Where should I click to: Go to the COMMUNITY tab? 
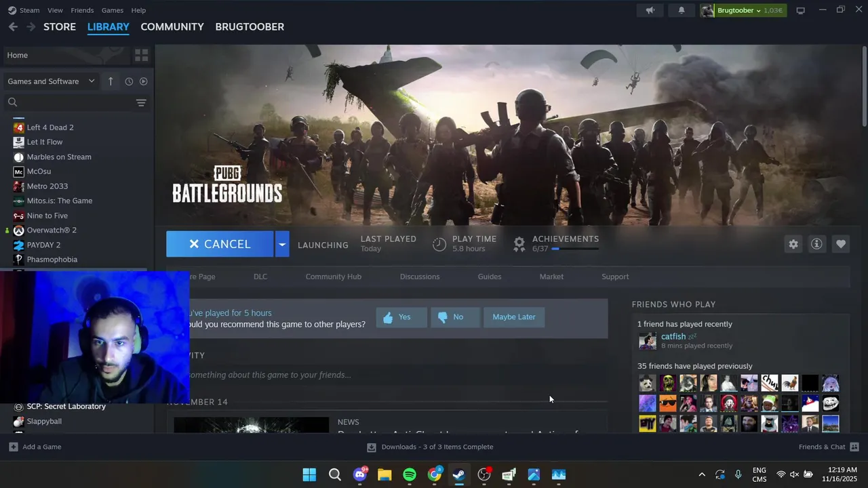[172, 26]
